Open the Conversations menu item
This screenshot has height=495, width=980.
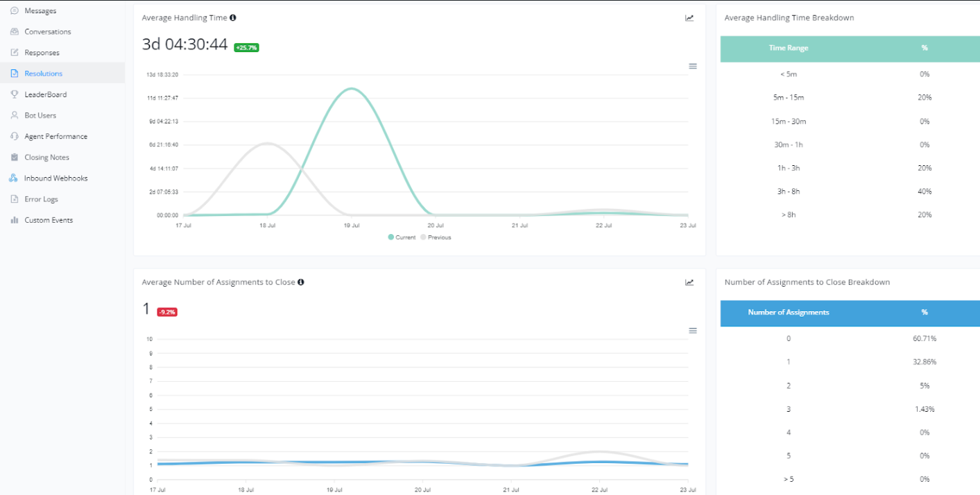(x=47, y=32)
